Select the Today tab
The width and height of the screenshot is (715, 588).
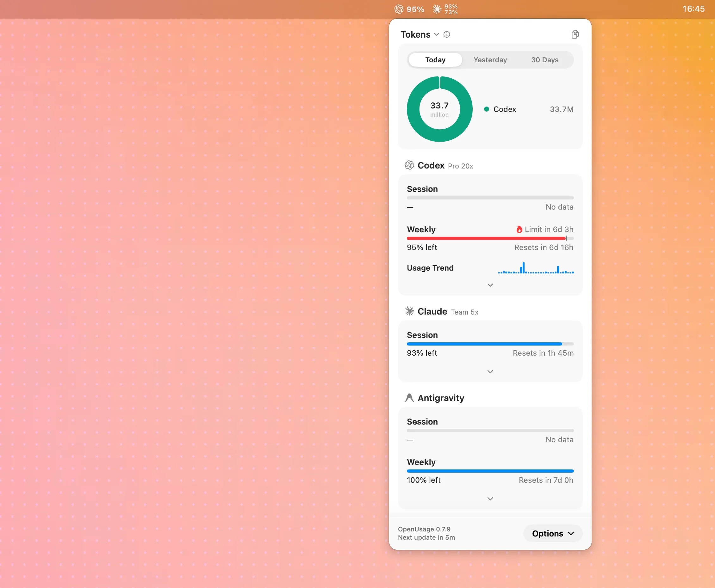pos(435,60)
